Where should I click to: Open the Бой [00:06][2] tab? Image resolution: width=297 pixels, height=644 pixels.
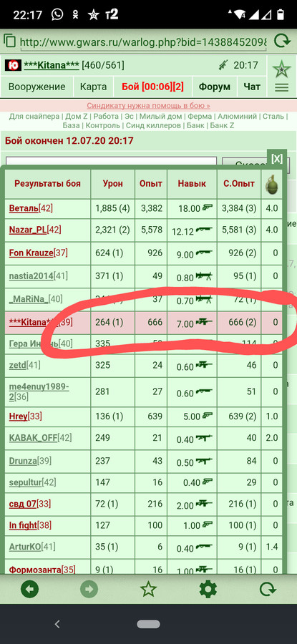153,87
